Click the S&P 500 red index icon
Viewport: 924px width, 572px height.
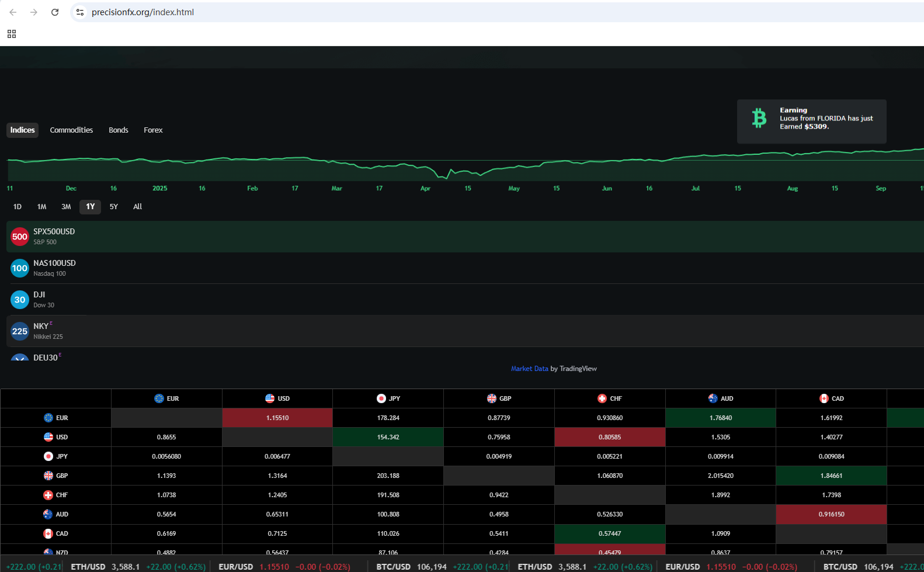[x=20, y=237]
